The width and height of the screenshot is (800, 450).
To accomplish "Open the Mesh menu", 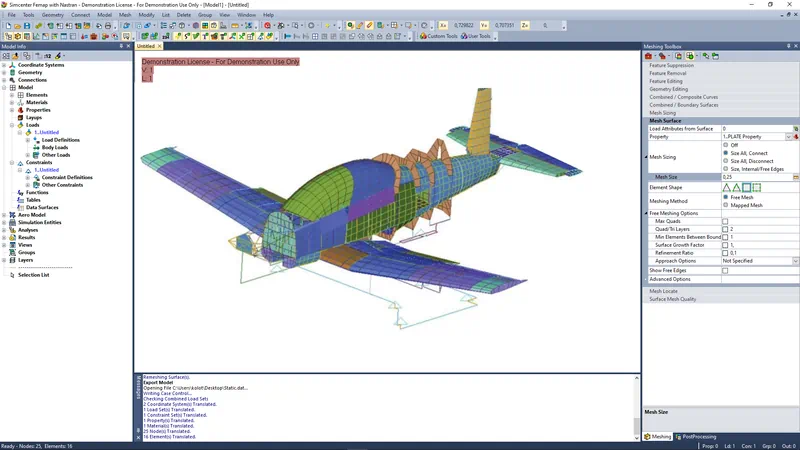I will (125, 15).
